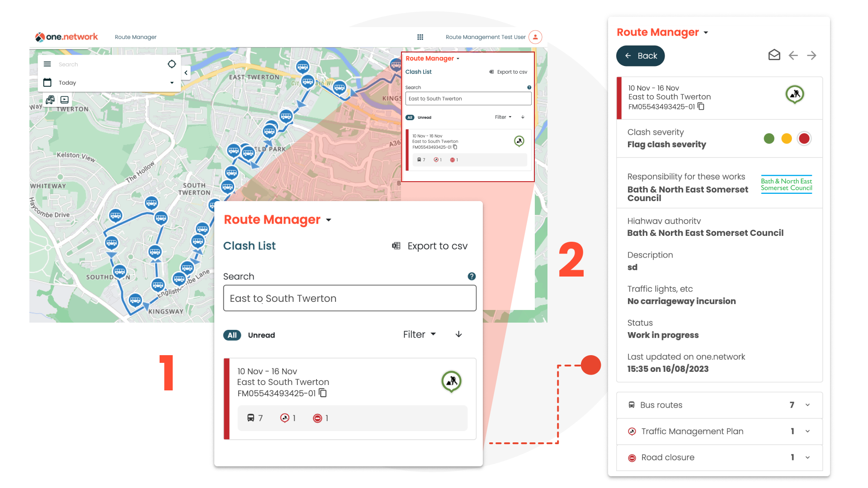This screenshot has width=868, height=488.
Task: Click the one.network logo
Action: (x=66, y=37)
